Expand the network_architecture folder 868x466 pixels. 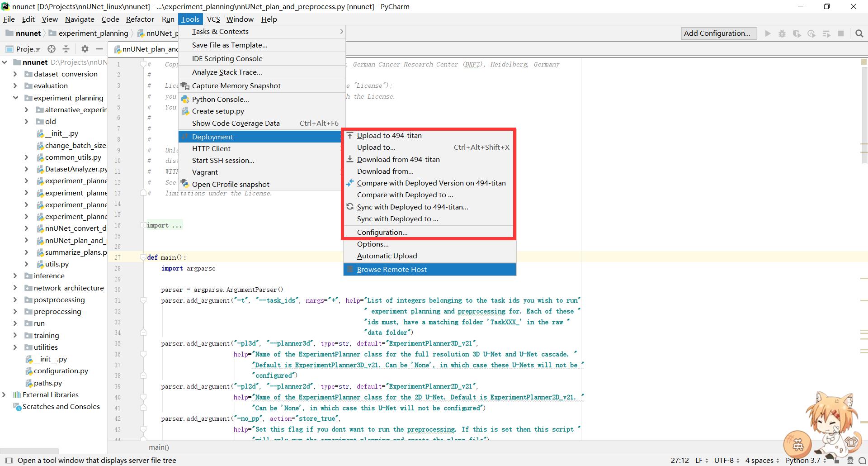(15, 288)
